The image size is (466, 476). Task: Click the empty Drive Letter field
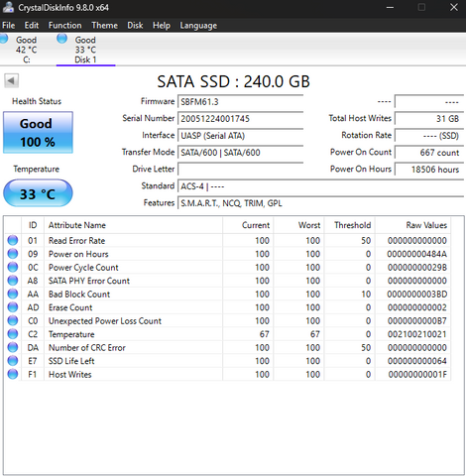(240, 169)
